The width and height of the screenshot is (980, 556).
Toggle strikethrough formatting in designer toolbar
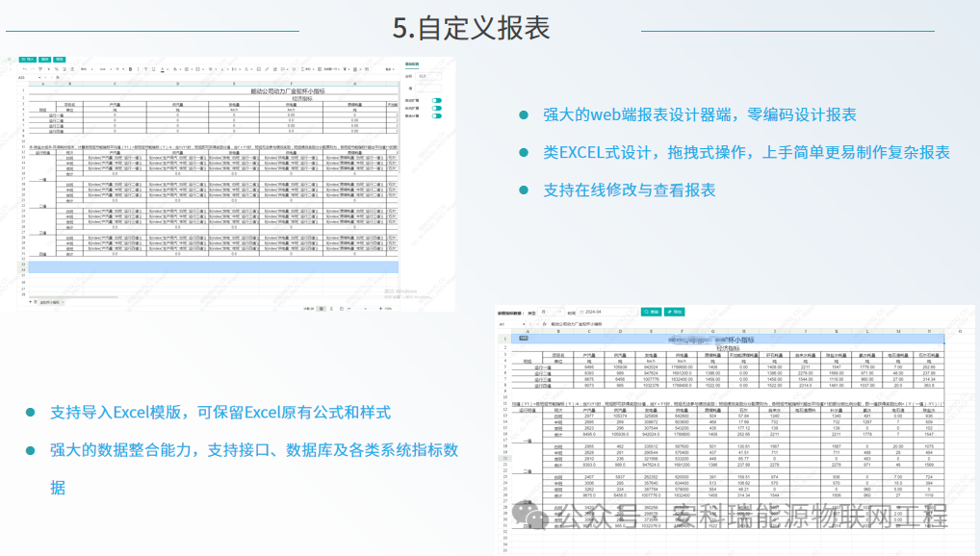(145, 69)
